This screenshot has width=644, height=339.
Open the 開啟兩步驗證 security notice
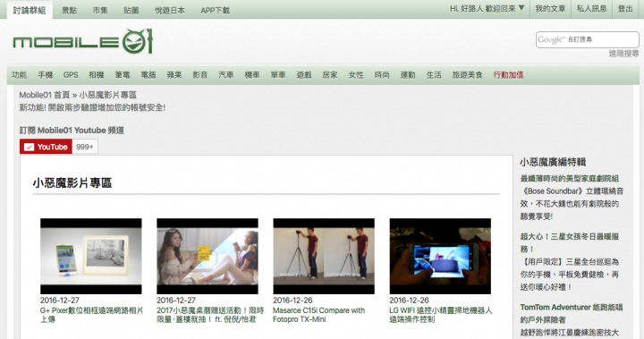92,107
